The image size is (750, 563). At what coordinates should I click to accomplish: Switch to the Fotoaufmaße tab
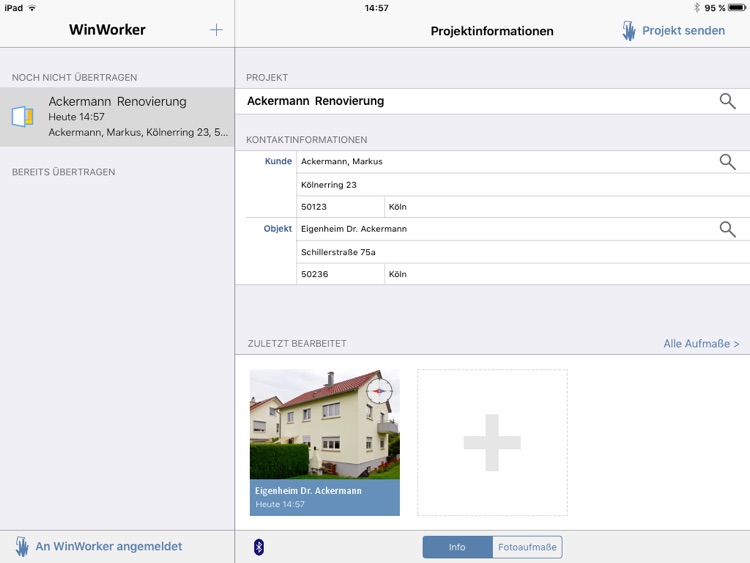click(527, 547)
